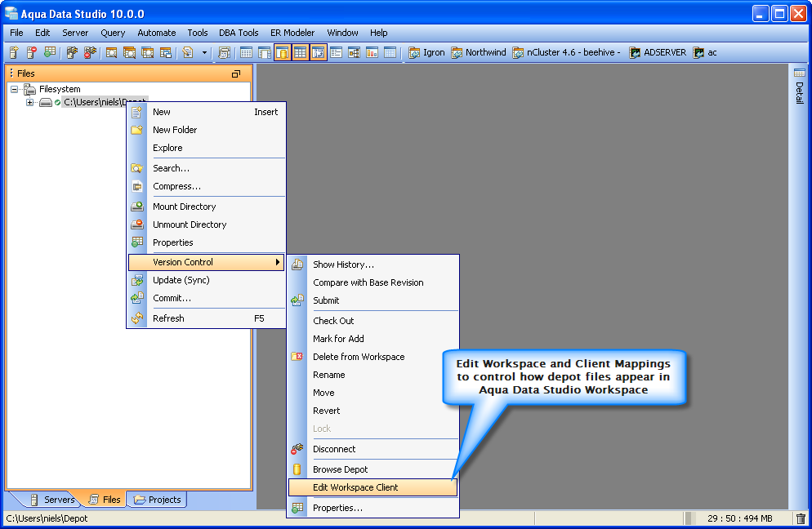Image resolution: width=812 pixels, height=529 pixels.
Task: Click the diagram tree toolbar icon
Action: pyautogui.click(x=355, y=52)
